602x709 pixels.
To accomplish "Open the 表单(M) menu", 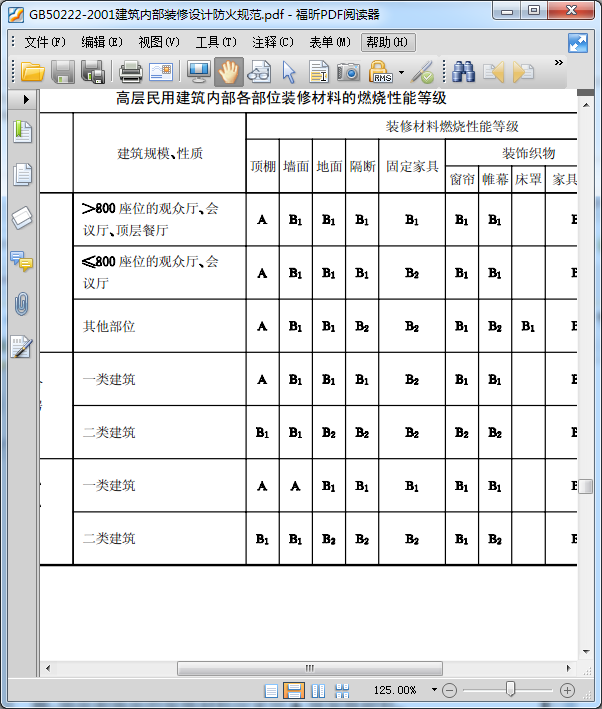I will coord(330,43).
